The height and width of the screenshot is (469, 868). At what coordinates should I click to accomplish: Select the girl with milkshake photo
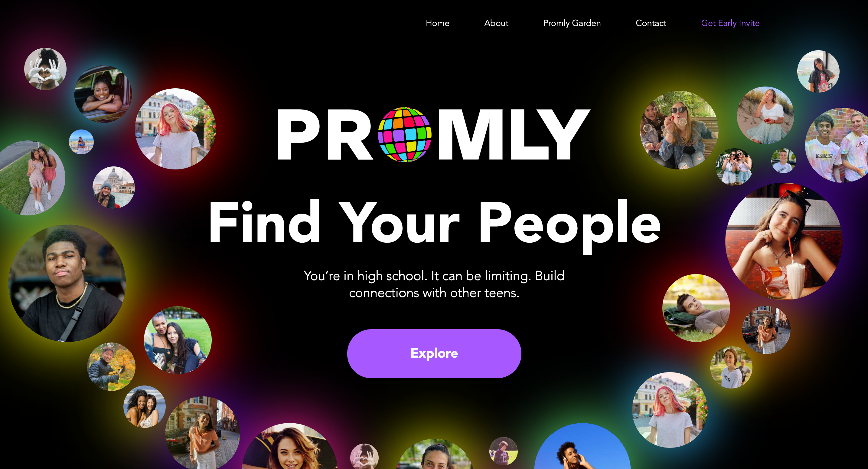pyautogui.click(x=784, y=241)
